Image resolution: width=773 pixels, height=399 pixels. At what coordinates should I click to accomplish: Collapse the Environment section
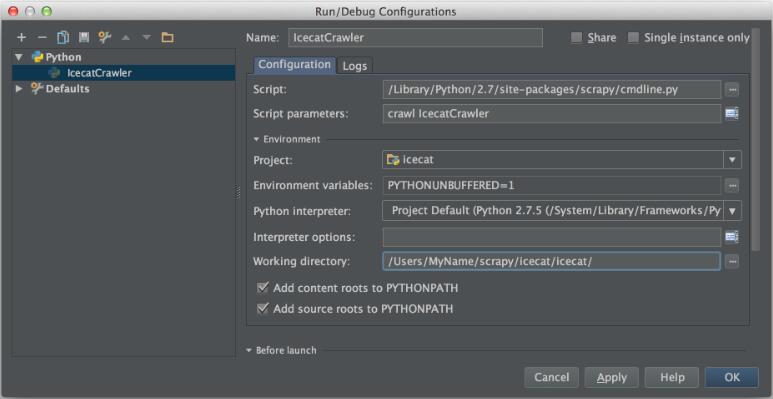coord(256,140)
